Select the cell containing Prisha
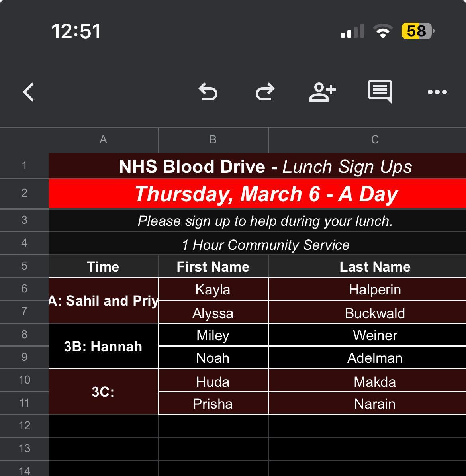 tap(213, 404)
